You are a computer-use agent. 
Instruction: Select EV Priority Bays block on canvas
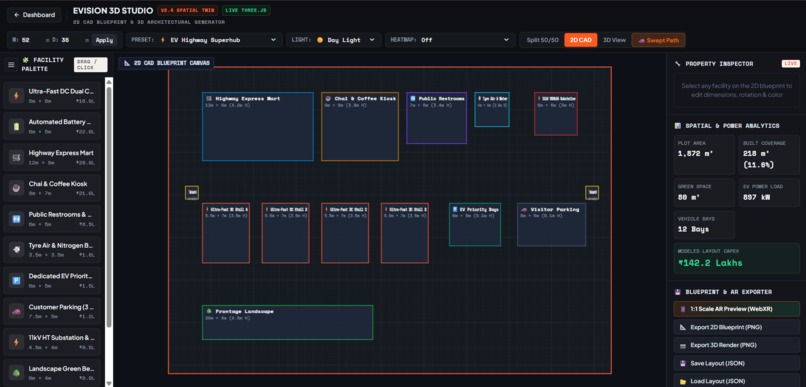click(474, 225)
